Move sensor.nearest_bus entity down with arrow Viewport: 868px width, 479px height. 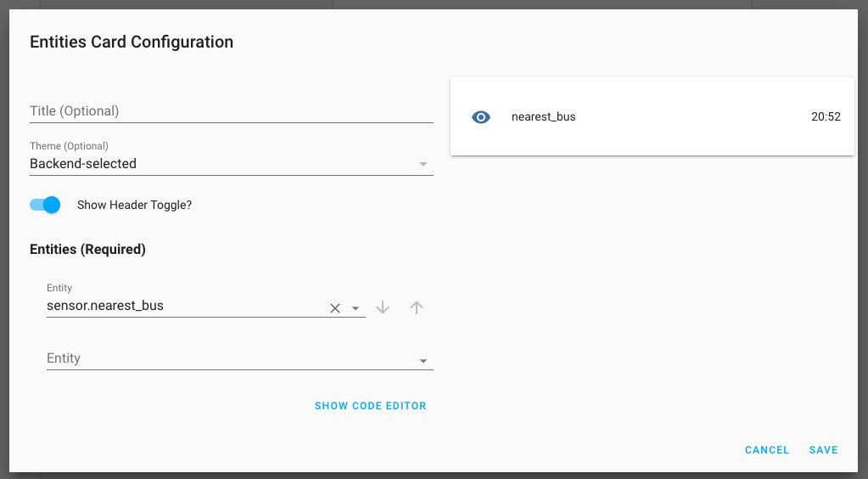click(x=383, y=307)
